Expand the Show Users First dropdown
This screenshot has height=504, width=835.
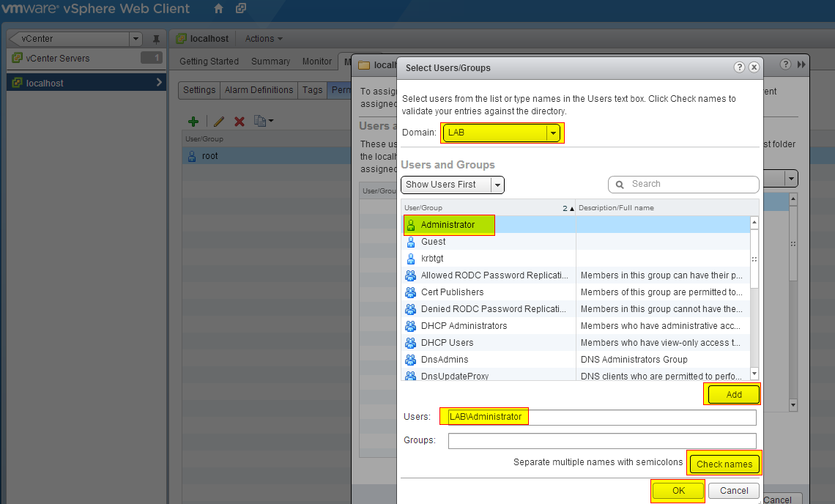[x=497, y=185]
